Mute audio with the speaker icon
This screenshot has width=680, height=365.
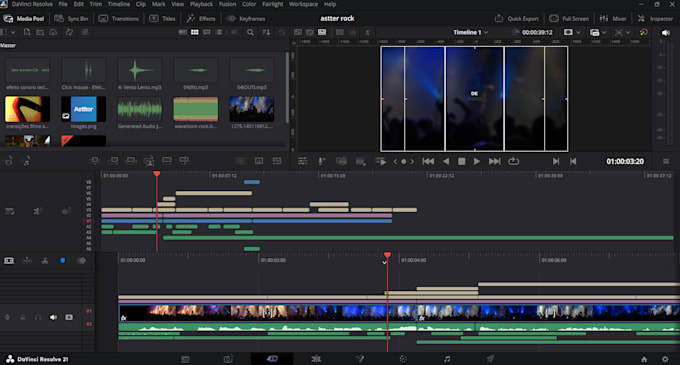coord(665,33)
